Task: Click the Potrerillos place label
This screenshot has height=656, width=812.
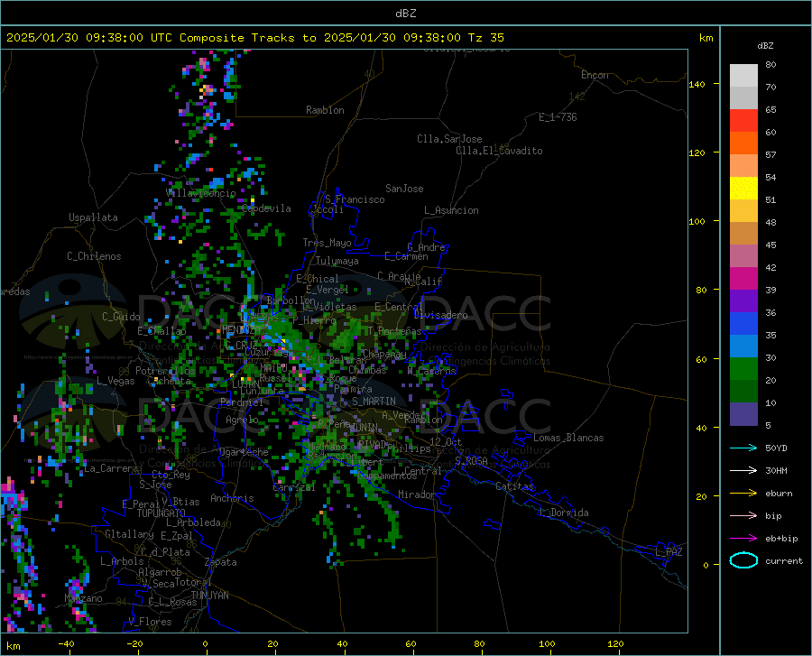Action: 165,371
